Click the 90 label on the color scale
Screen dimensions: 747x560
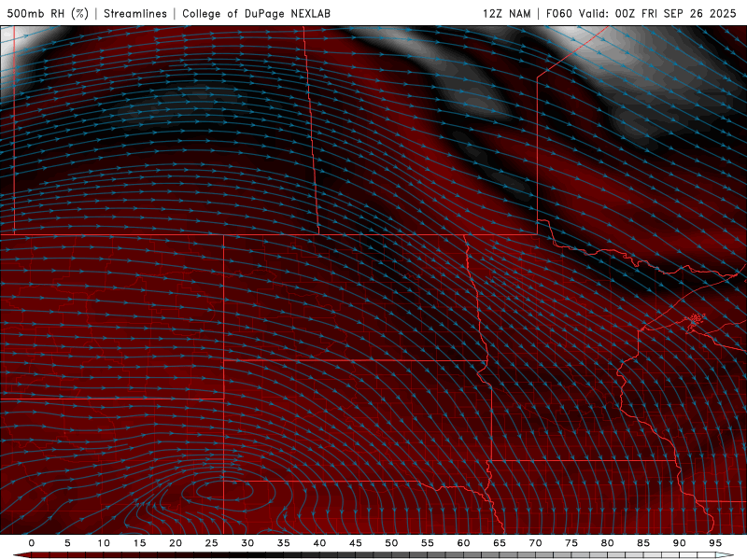[679, 543]
